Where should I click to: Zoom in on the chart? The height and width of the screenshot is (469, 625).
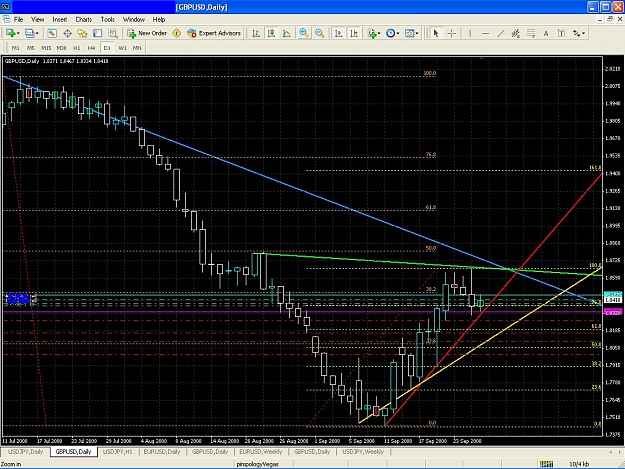click(x=304, y=33)
